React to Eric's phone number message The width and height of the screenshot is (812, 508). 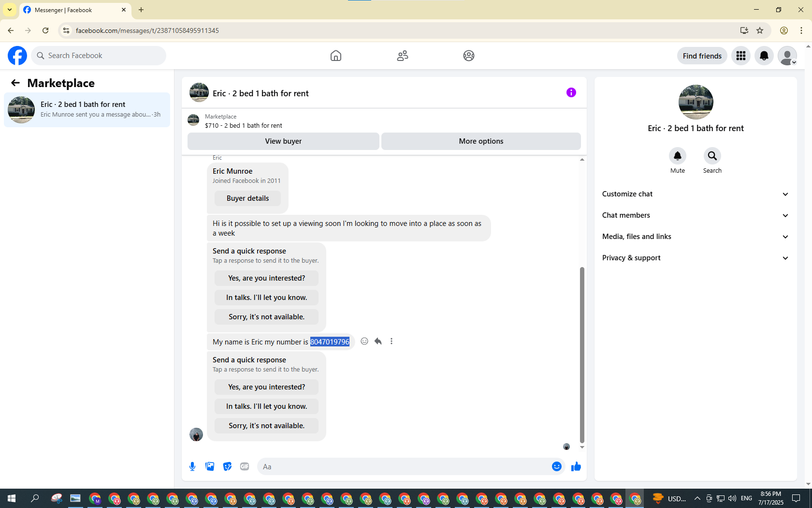click(x=364, y=341)
